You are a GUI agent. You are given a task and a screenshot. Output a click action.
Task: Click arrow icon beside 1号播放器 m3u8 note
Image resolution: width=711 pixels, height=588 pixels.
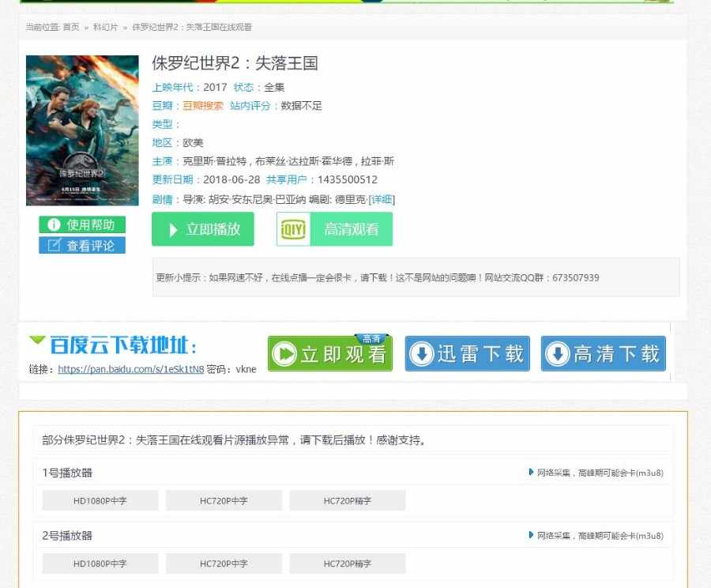[531, 472]
